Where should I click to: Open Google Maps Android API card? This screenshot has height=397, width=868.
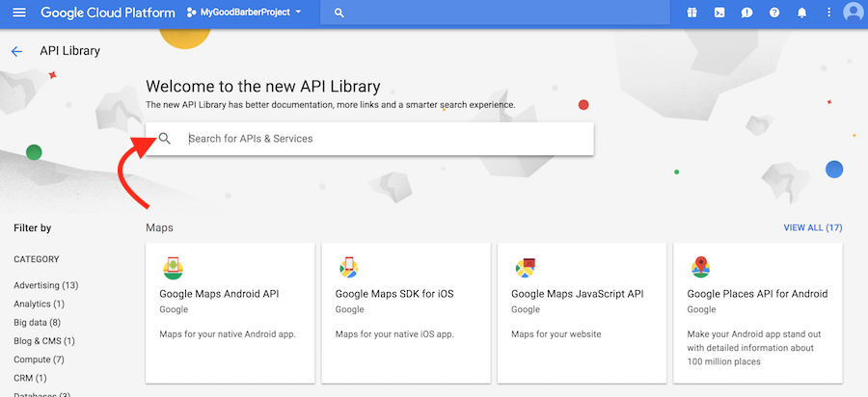pyautogui.click(x=230, y=313)
